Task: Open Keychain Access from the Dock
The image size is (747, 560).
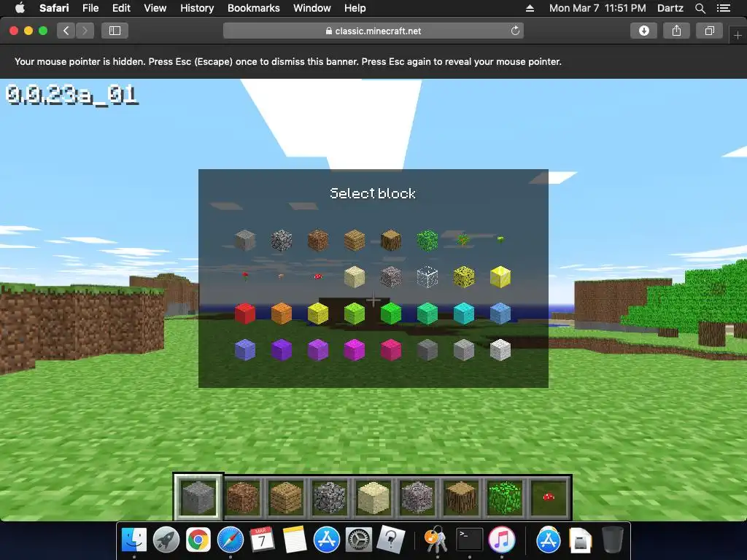Action: 436,540
